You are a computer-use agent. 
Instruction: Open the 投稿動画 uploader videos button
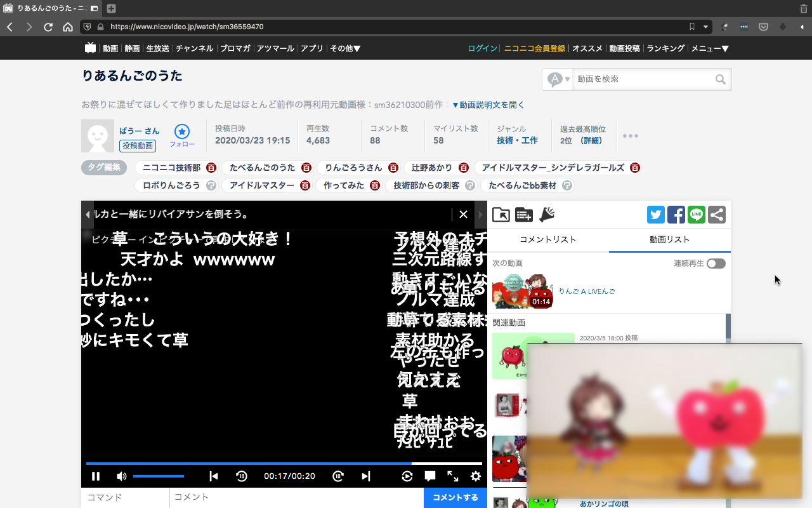[x=138, y=146]
